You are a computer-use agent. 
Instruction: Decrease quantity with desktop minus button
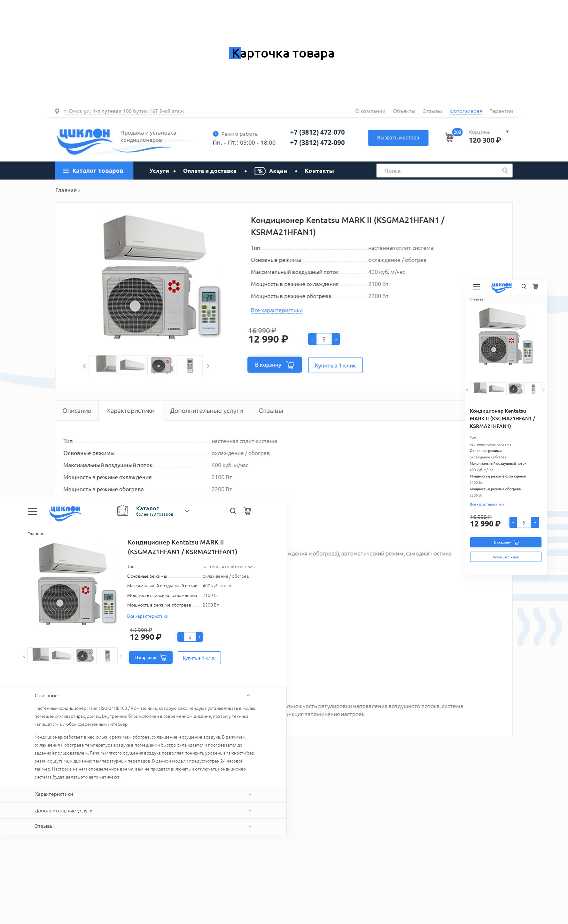click(x=312, y=339)
